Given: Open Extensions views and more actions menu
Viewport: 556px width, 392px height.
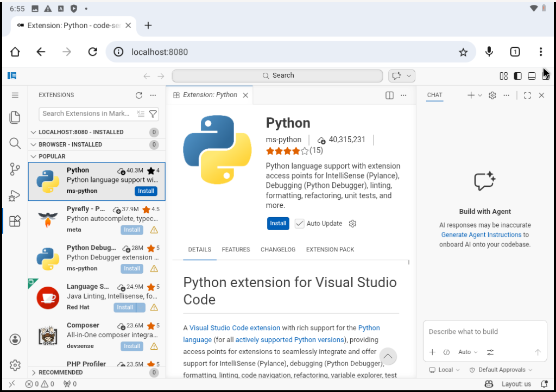Looking at the screenshot, I should (153, 95).
